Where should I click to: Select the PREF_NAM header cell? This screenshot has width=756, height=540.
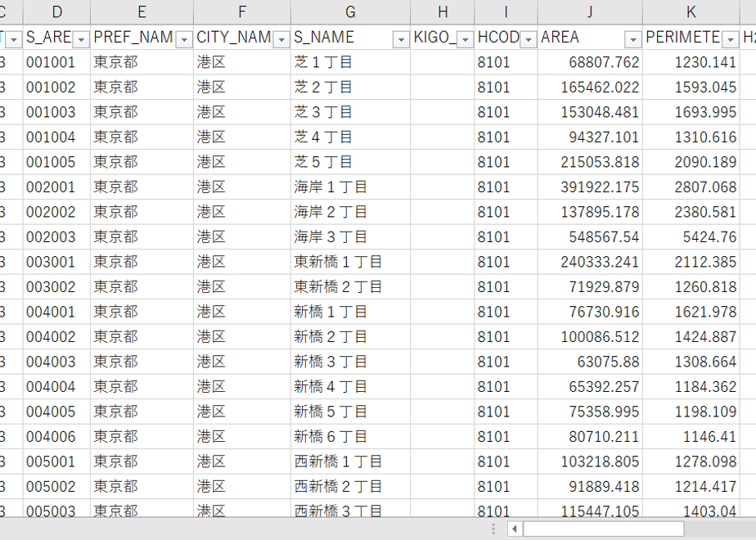coord(142,37)
